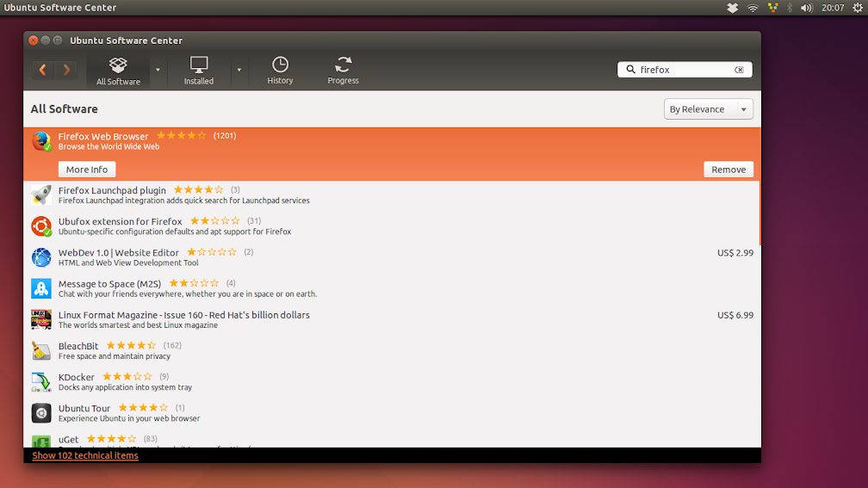Screen dimensions: 868x488
Task: Select the uGet icon
Action: pyautogui.click(x=41, y=441)
